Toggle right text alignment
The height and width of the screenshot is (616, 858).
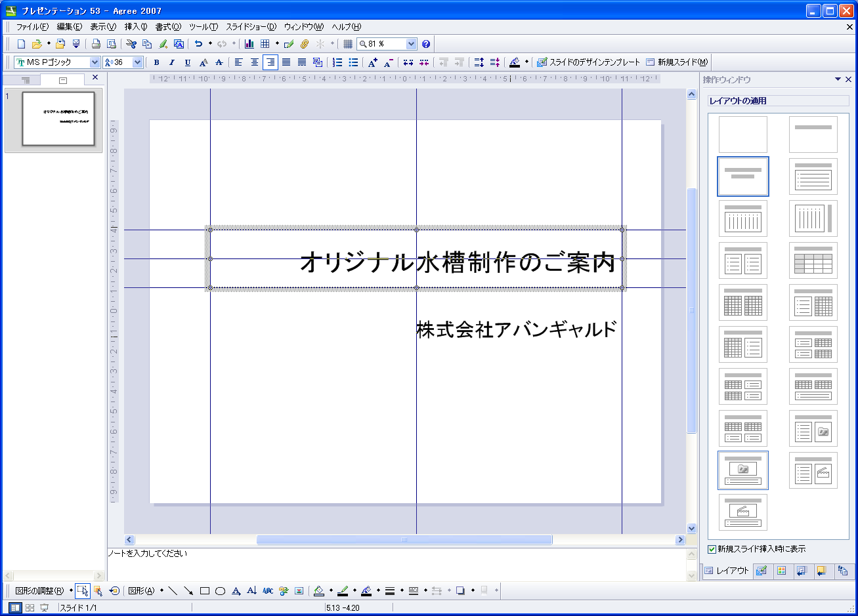pos(270,62)
